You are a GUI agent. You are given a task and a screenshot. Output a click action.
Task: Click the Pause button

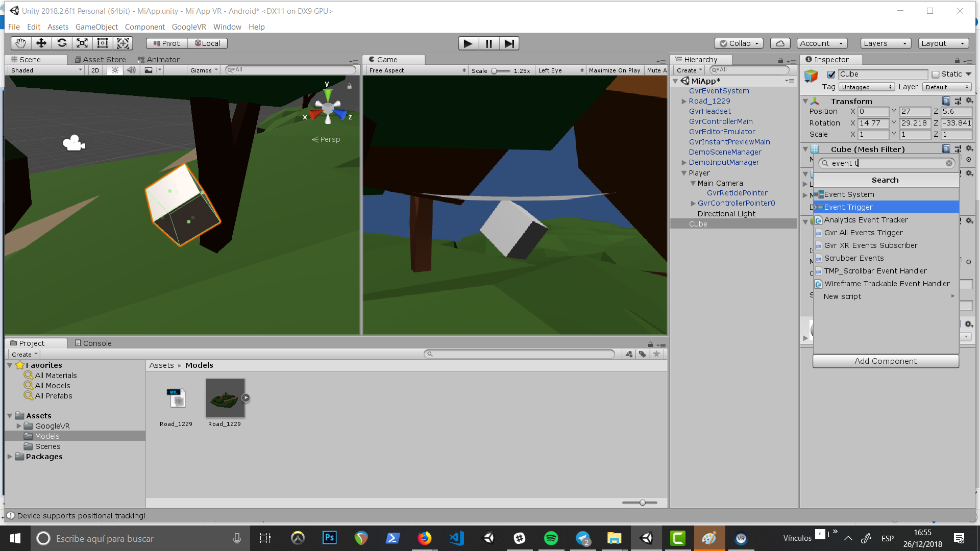tap(488, 43)
